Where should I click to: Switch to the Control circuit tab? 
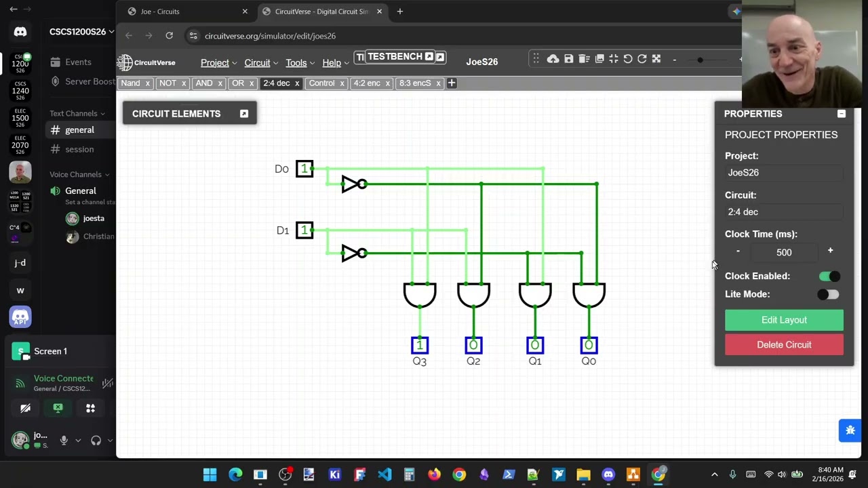pos(322,83)
